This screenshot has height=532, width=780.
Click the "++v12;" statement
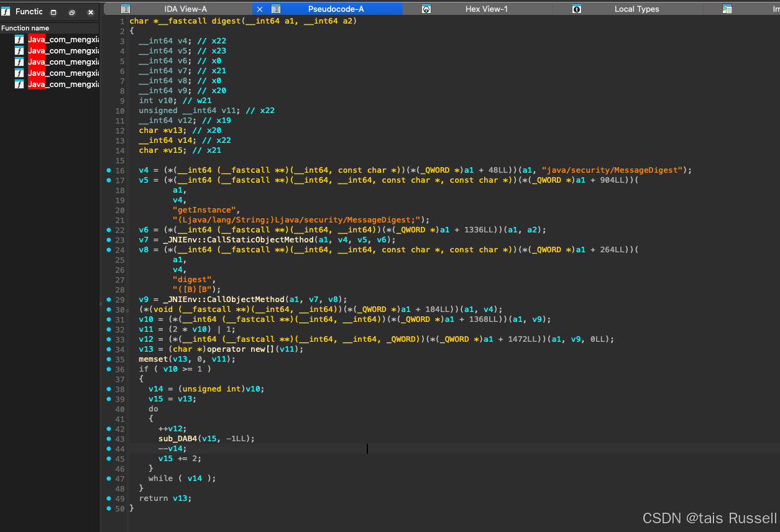(x=173, y=429)
